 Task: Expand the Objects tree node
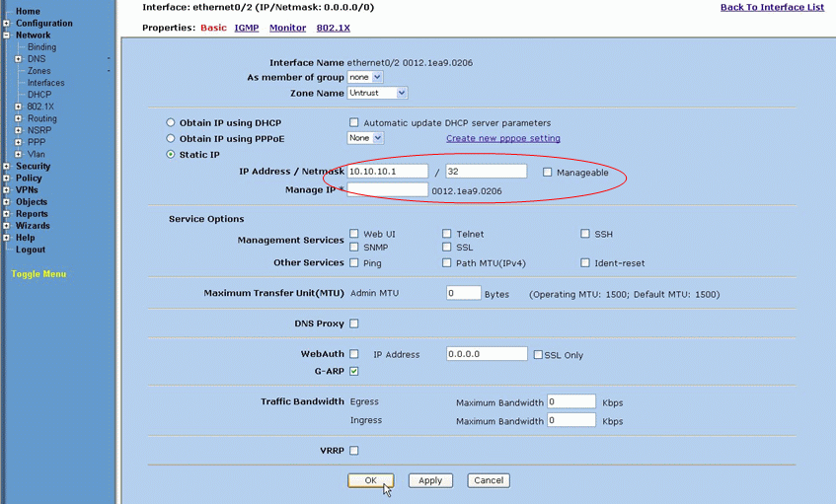(6, 202)
